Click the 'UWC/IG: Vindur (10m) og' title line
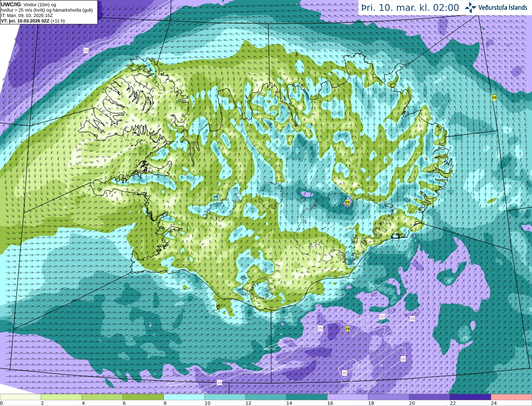 tap(29, 5)
